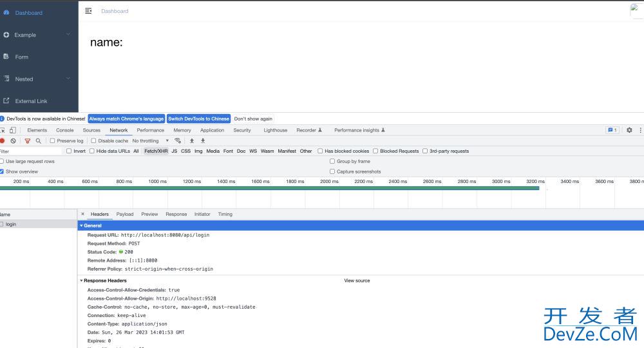Open the Response tab
The image size is (644, 348).
point(176,214)
